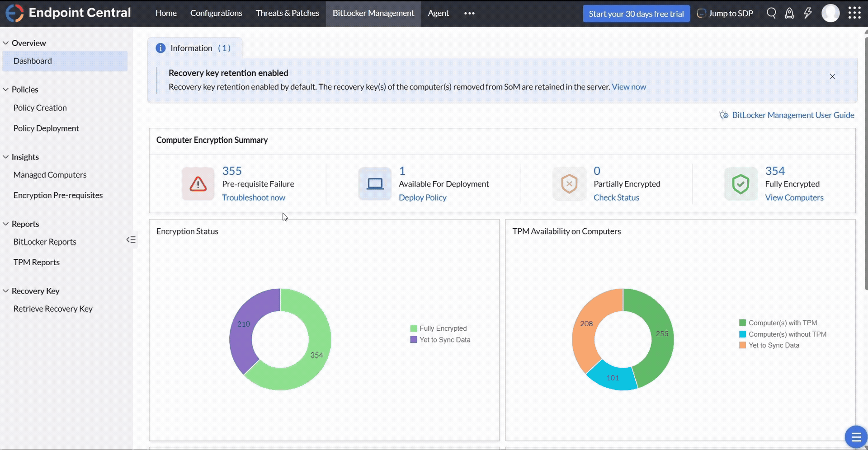Select the Information (1) tab
The width and height of the screenshot is (868, 450).
195,48
